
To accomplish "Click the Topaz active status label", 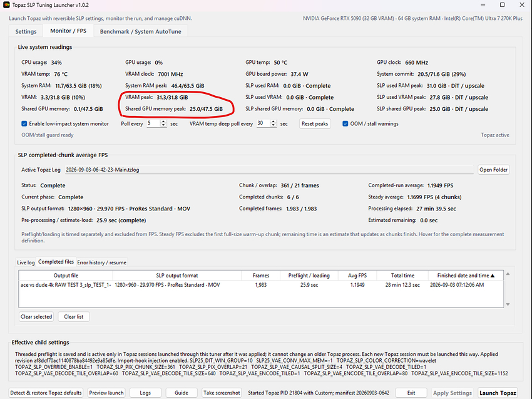I will tap(494, 135).
